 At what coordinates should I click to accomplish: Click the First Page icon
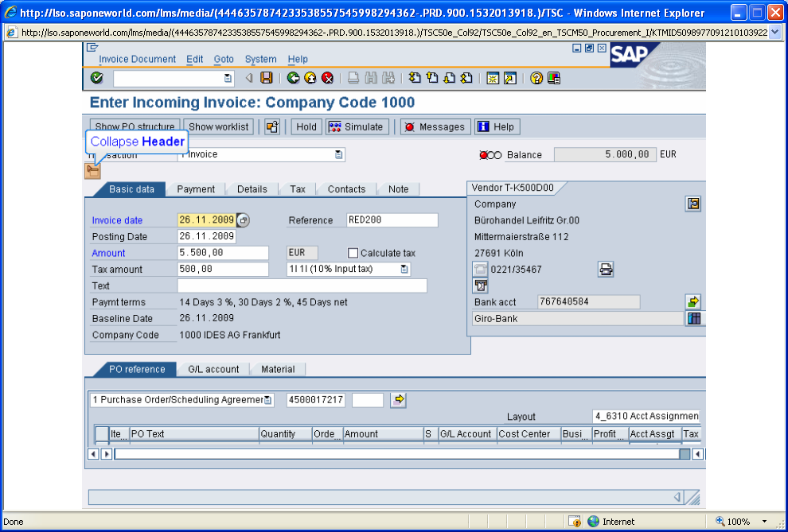(x=415, y=78)
